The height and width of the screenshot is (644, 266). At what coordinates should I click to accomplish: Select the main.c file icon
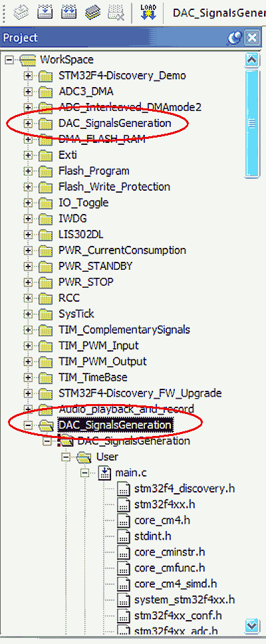coord(105,473)
